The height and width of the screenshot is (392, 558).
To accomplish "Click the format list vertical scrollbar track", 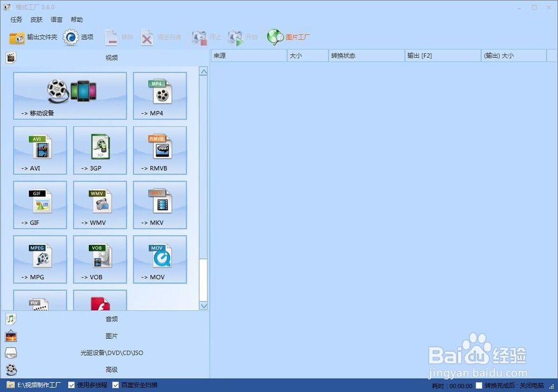I will (204, 167).
